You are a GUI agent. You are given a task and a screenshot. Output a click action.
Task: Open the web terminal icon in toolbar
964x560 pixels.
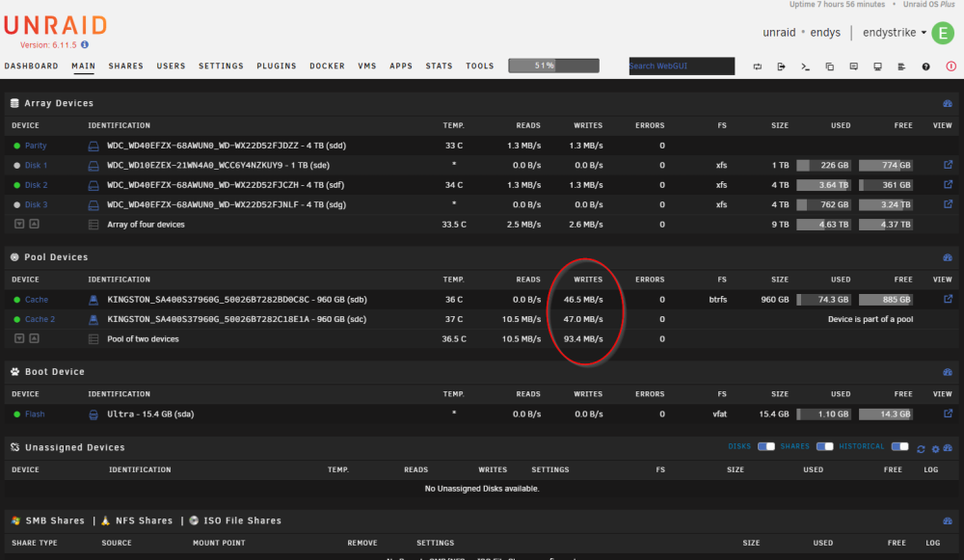tap(805, 67)
